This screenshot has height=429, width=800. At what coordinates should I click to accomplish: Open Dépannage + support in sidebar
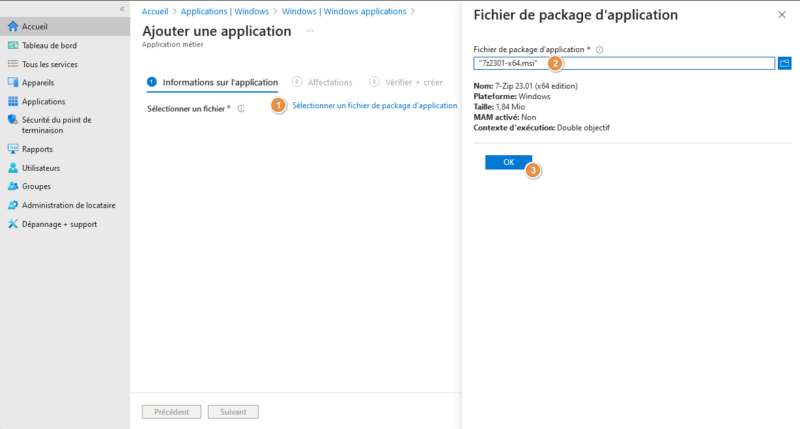tap(59, 224)
